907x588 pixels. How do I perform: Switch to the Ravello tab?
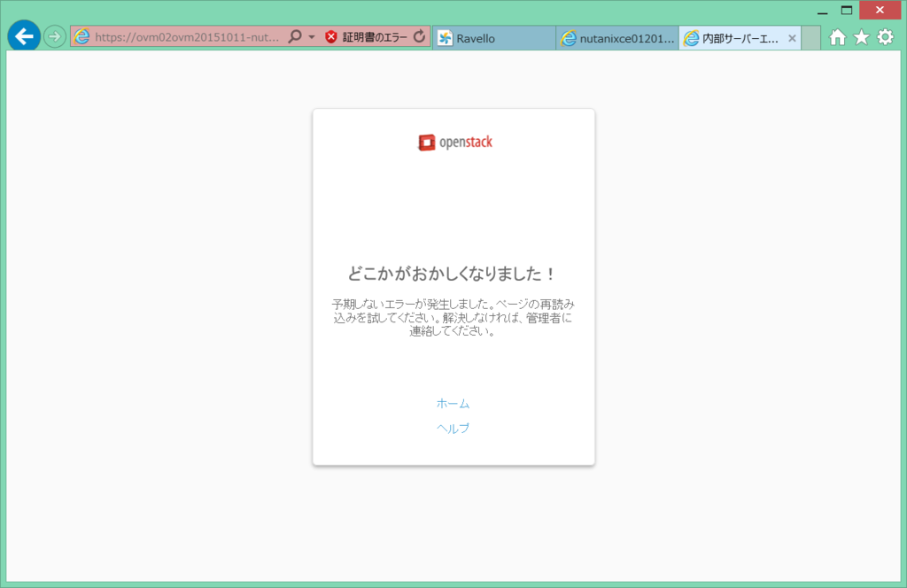pos(494,38)
